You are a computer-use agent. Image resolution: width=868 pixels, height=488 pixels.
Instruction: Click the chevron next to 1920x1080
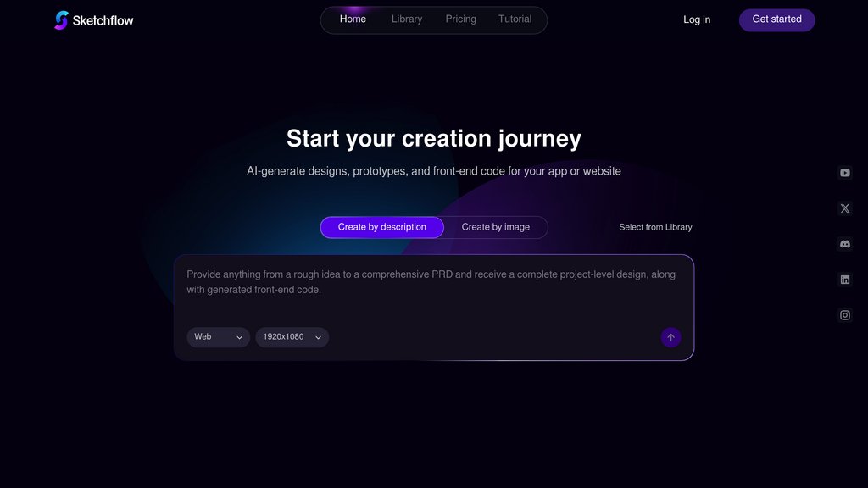(x=319, y=337)
